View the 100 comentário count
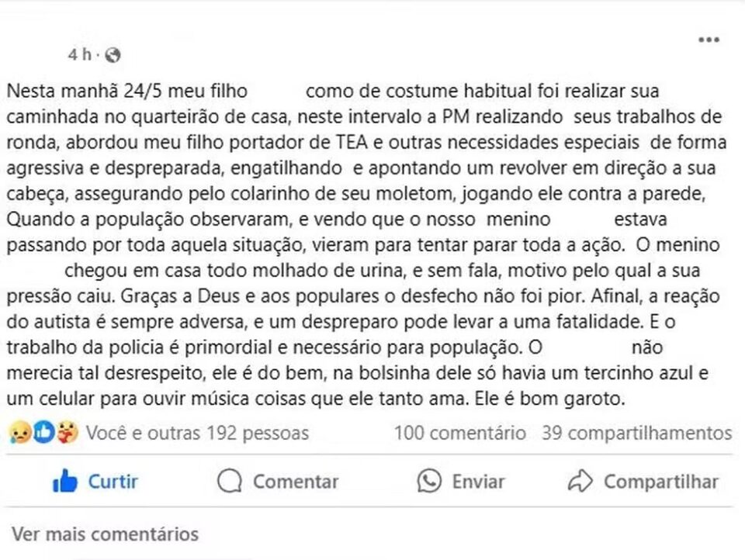 coord(459,433)
